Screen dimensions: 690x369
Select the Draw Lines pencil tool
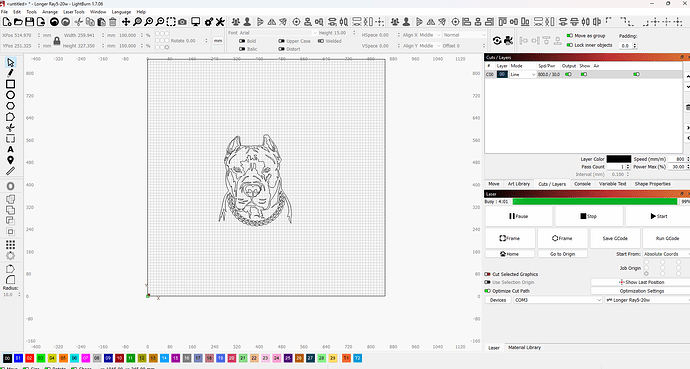(11, 73)
